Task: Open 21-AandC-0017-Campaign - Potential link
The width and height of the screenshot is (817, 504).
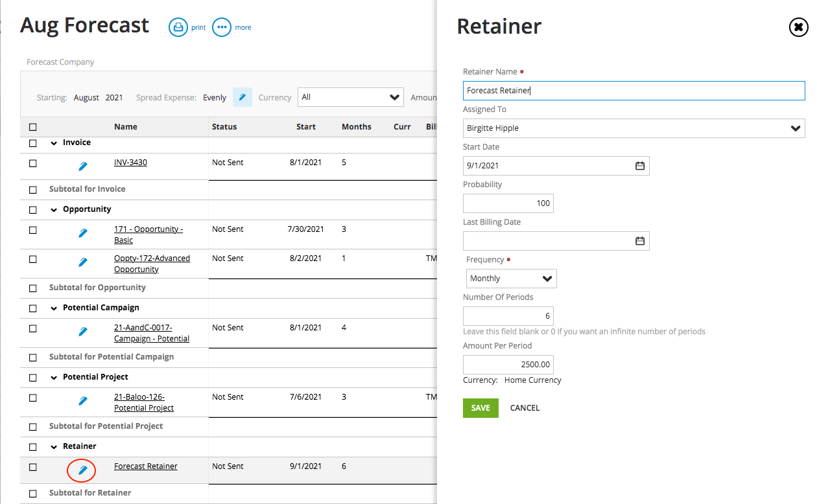Action: tap(152, 333)
